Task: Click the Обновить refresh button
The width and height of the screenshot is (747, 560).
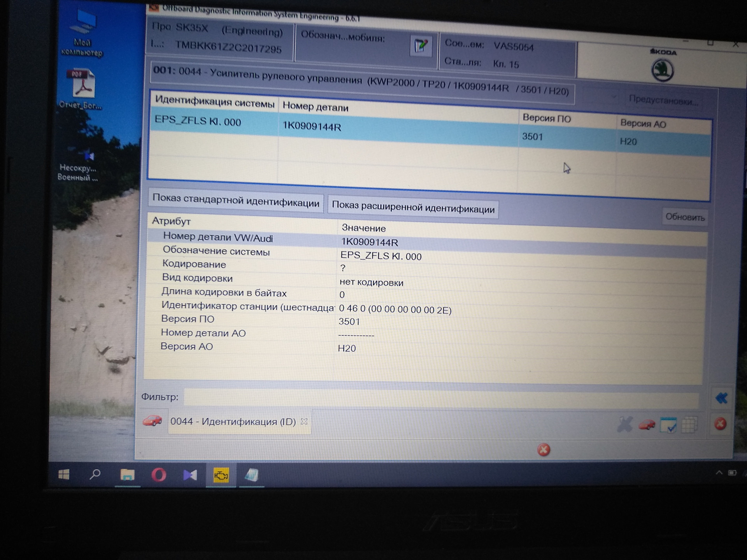Action: [x=685, y=217]
